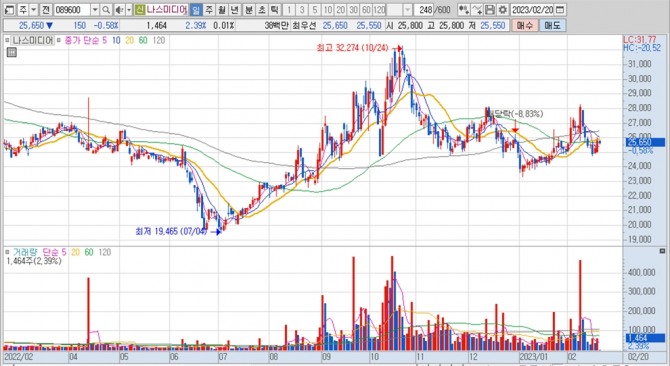This screenshot has width=670, height=366.
Task: Click the line chart overlay add icon
Action: pos(477,9)
